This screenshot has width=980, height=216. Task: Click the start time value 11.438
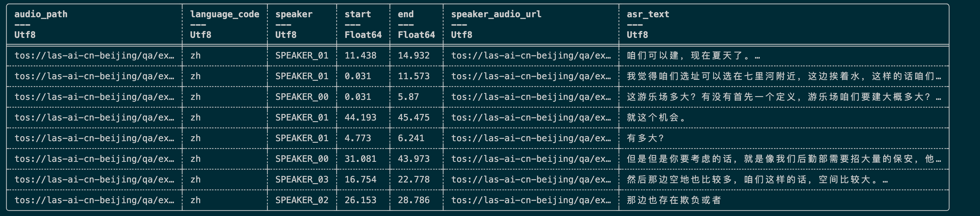[360, 55]
